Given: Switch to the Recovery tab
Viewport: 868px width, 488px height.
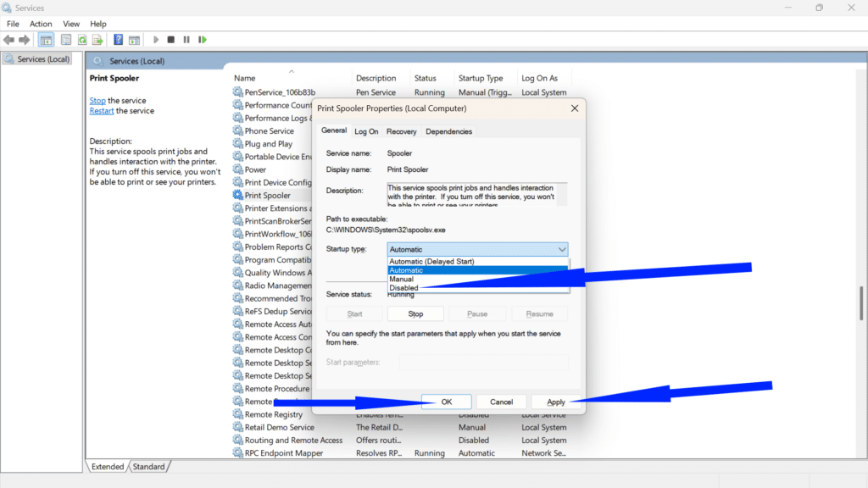Looking at the screenshot, I should 401,131.
